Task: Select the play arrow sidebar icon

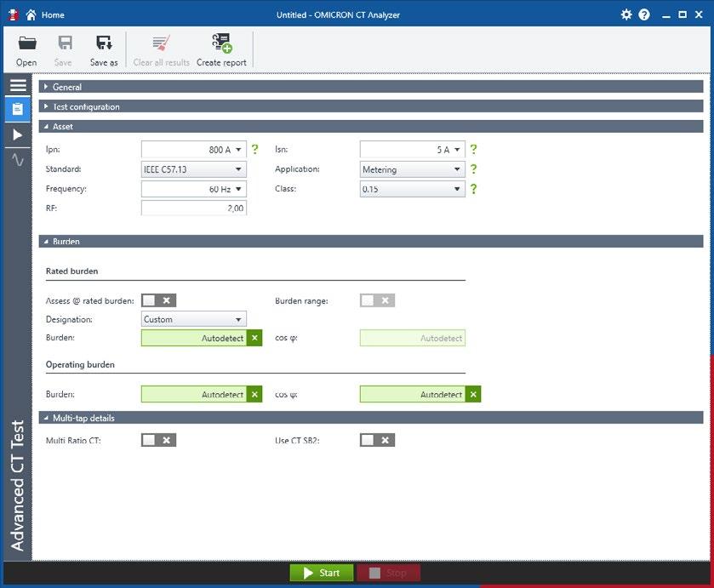Action: [x=18, y=134]
